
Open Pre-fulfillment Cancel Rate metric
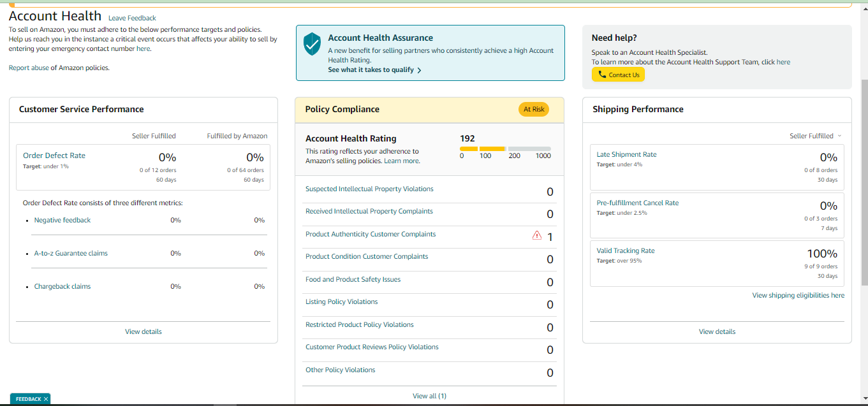638,203
